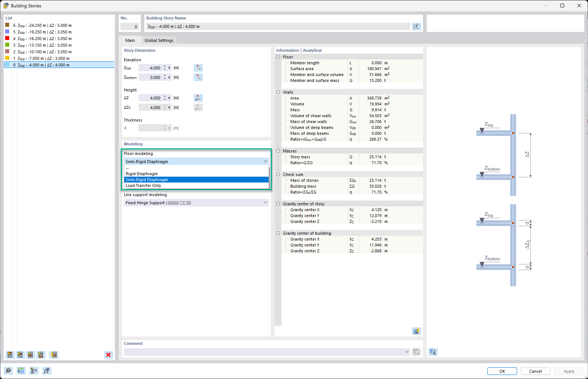Open decimal places settings with the 0.00 icon

point(21,371)
